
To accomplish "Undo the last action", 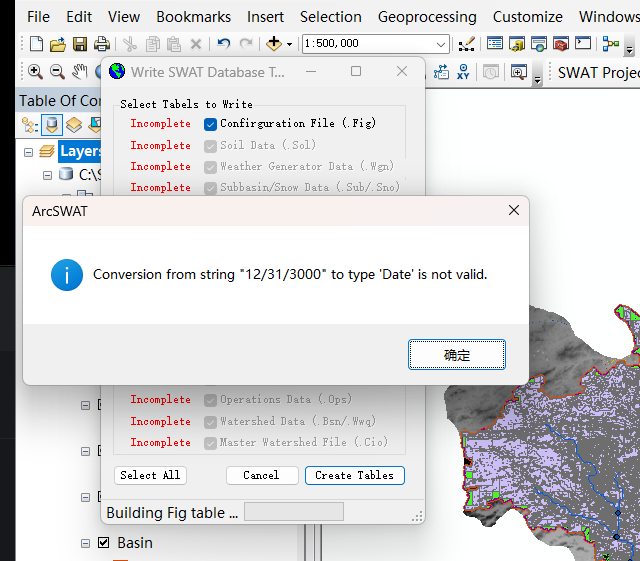I will pos(224,43).
